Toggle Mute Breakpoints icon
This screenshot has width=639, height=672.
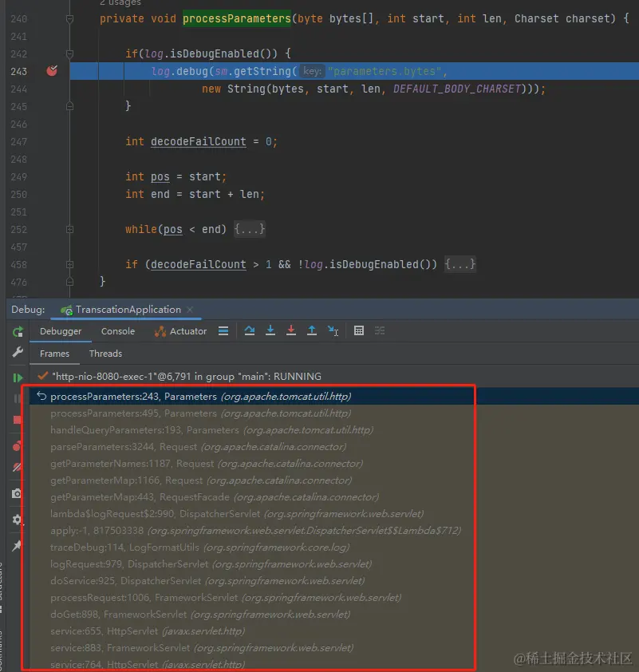pyautogui.click(x=17, y=467)
